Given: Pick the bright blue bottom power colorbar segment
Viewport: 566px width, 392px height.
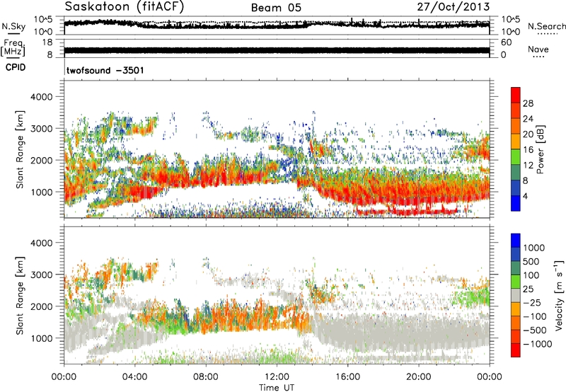Looking at the screenshot, I should [x=516, y=203].
